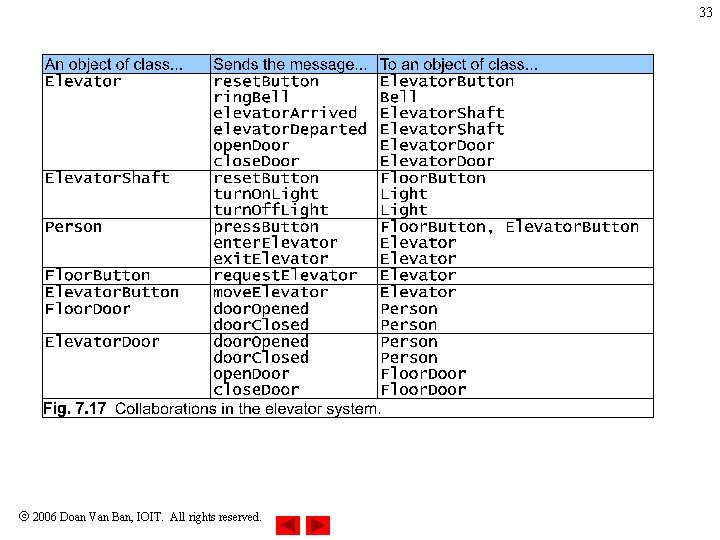Select the Elevator class cell in first row
This screenshot has width=720, height=540.
[x=83, y=82]
